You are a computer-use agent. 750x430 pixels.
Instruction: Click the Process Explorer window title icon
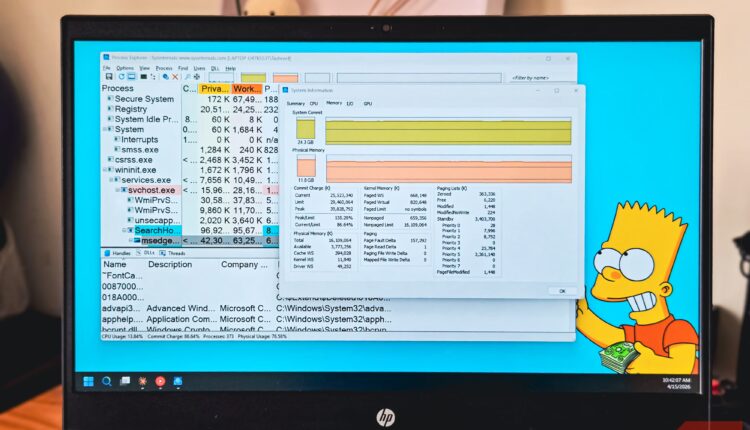[x=106, y=57]
